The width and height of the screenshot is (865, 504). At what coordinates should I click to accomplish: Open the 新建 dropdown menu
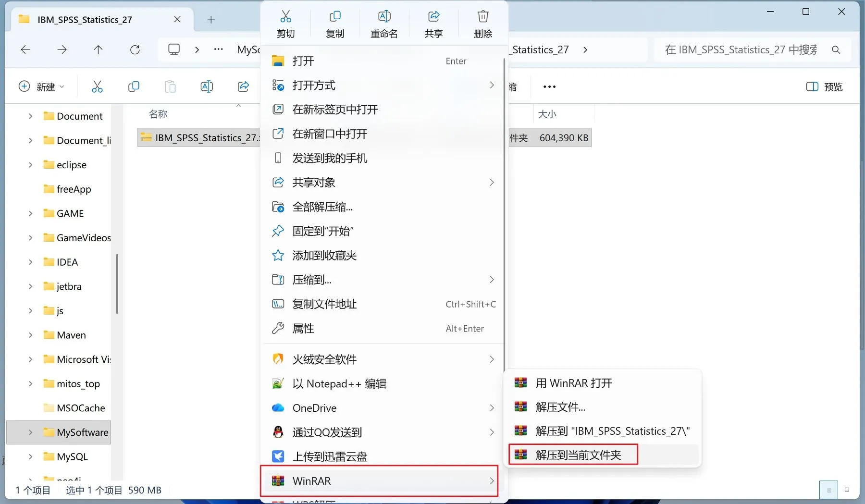click(41, 86)
